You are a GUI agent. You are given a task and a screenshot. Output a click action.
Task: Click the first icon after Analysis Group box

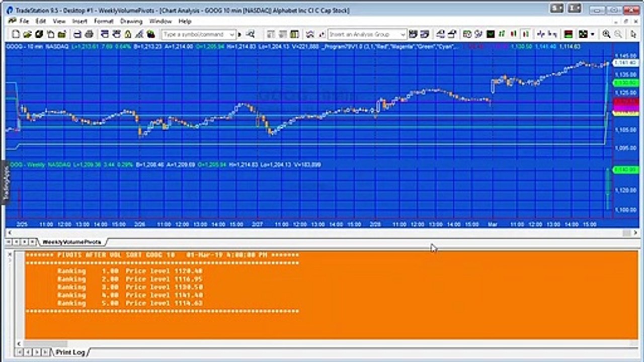(413, 34)
